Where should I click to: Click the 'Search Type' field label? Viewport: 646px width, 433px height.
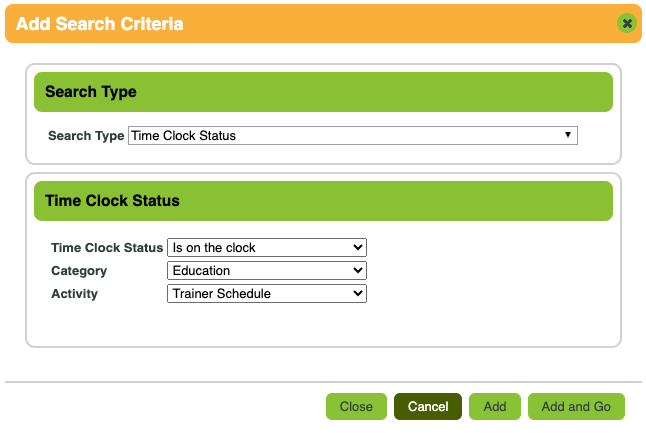(86, 136)
